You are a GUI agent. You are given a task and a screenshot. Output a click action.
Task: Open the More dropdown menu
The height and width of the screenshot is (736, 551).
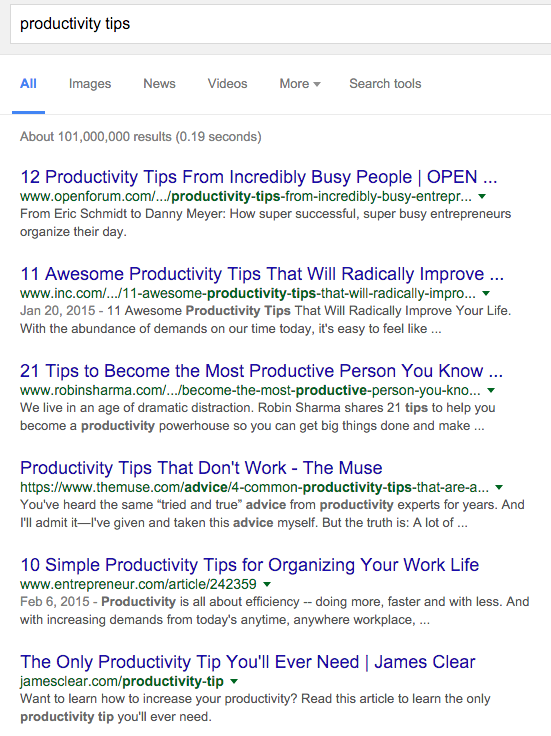point(299,84)
